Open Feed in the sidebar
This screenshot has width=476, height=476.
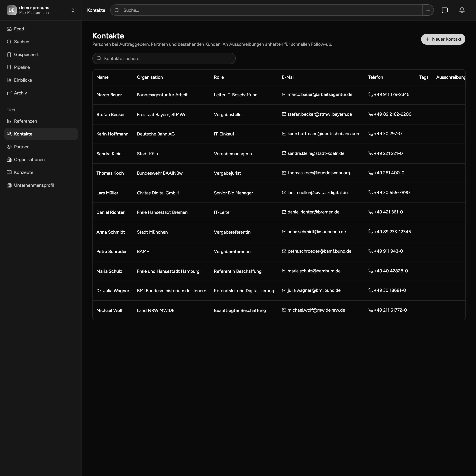pos(41,29)
